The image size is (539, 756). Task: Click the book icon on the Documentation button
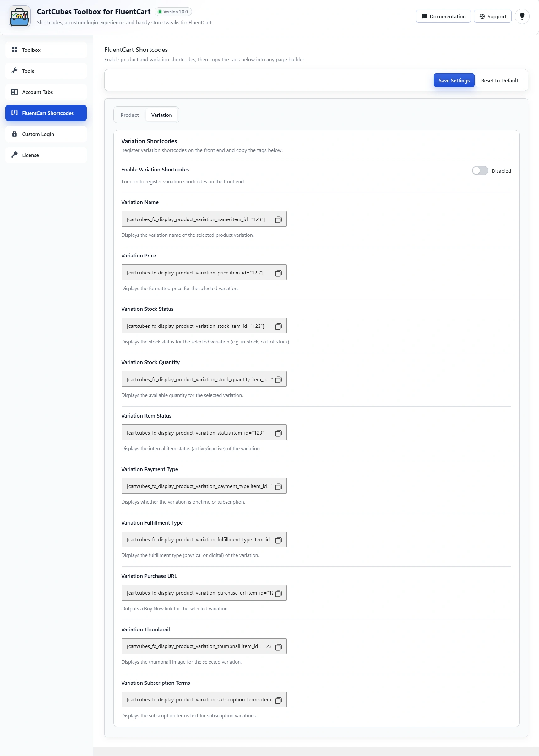(x=424, y=16)
